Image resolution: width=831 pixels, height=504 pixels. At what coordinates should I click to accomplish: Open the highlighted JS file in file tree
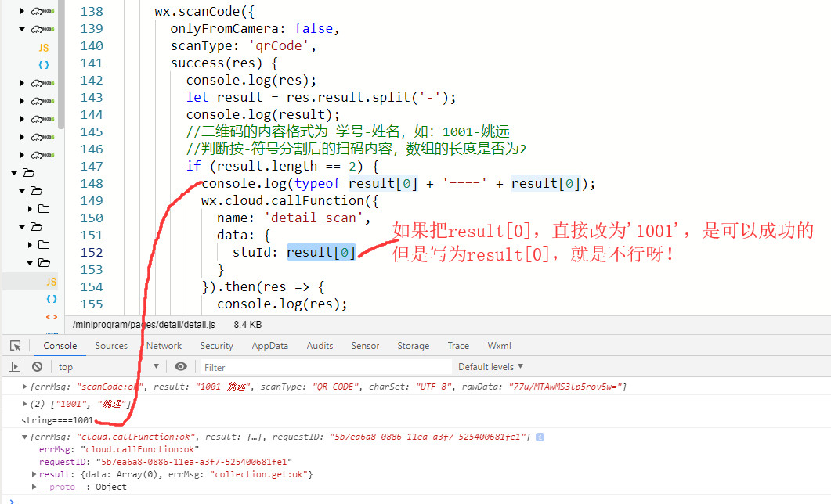tap(51, 282)
